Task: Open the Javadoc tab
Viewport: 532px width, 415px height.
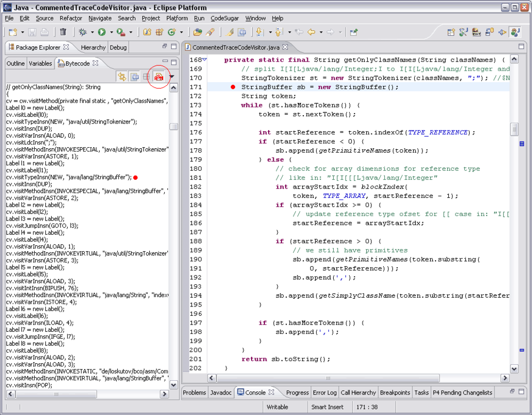Action: pyautogui.click(x=221, y=392)
